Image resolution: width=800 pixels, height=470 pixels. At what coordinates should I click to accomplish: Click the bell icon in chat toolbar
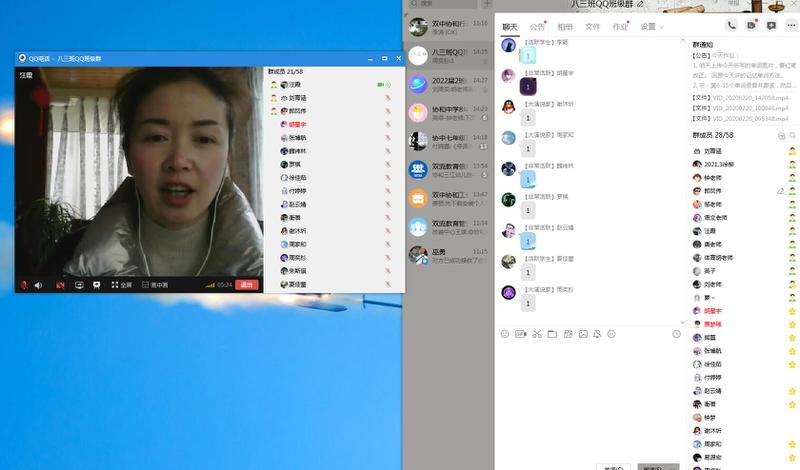597,334
